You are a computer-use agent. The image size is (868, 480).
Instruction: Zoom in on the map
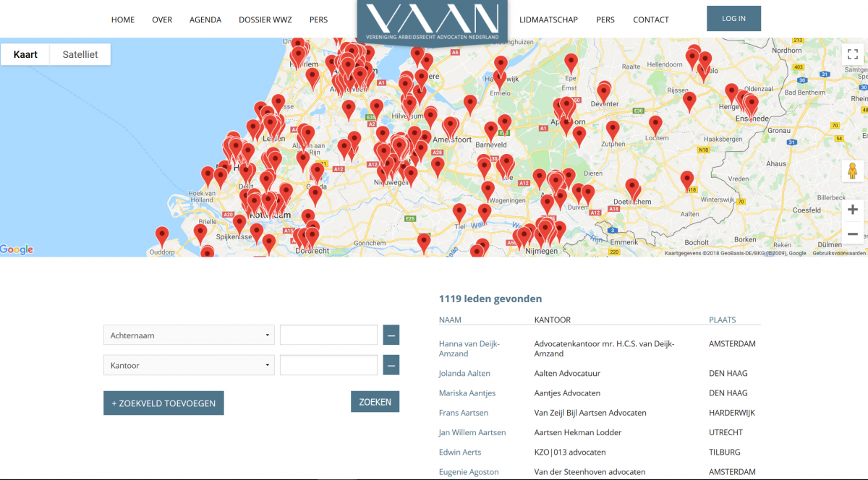pos(852,210)
